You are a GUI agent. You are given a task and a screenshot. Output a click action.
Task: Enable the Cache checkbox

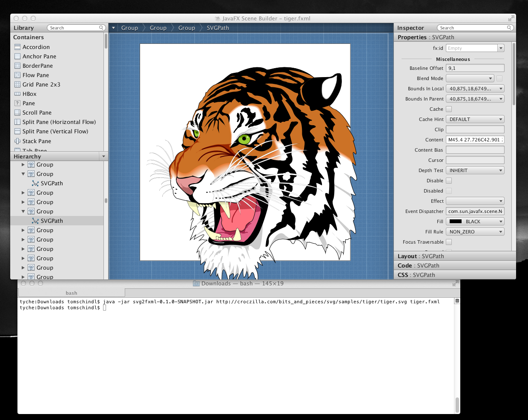coord(449,109)
